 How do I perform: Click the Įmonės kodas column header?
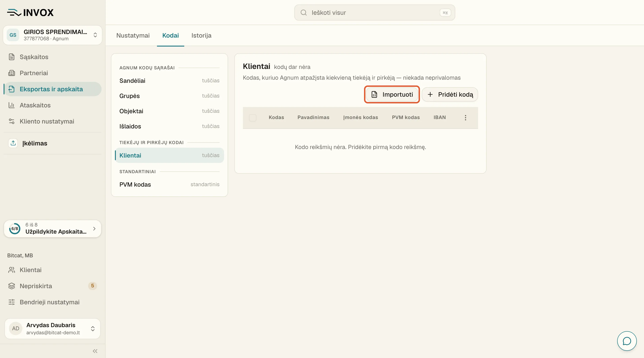click(360, 117)
